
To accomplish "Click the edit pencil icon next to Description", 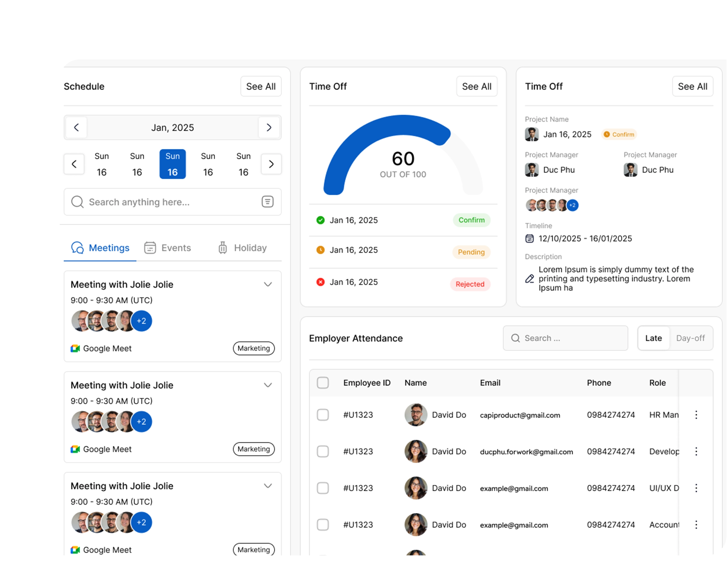I will 529,279.
